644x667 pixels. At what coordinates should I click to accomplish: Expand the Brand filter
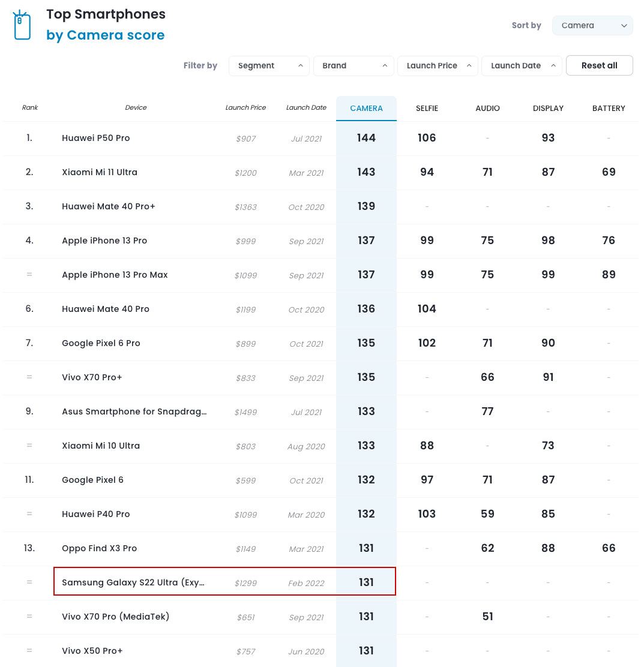[353, 66]
